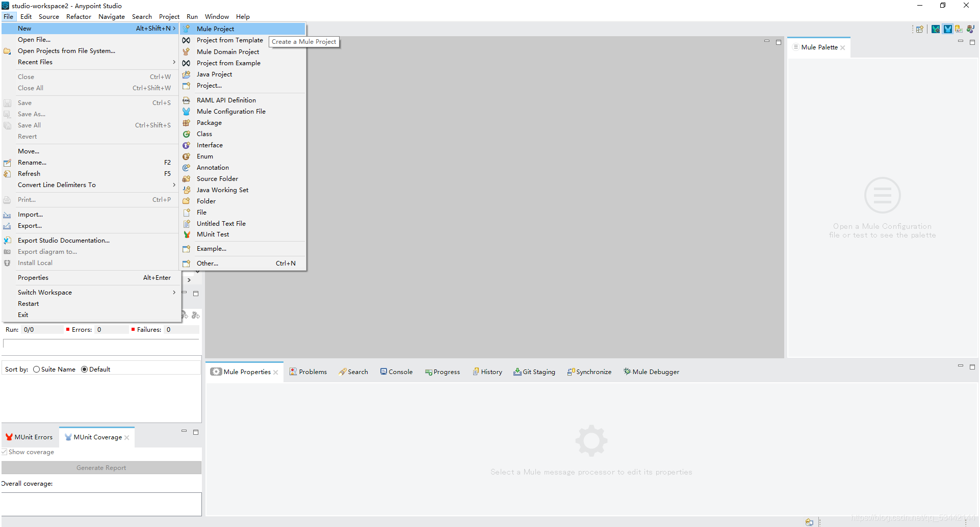Click the Java Working Set icon
The image size is (980, 527).
point(187,190)
